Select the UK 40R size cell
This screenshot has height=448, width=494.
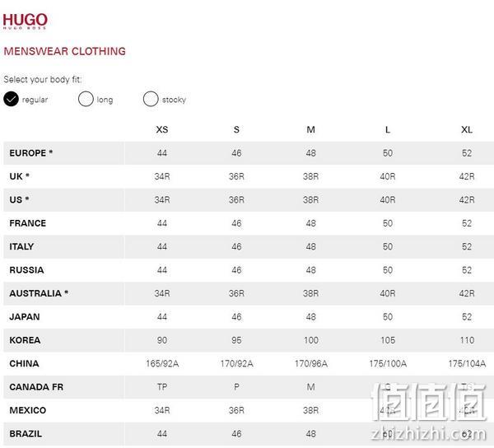(x=388, y=176)
